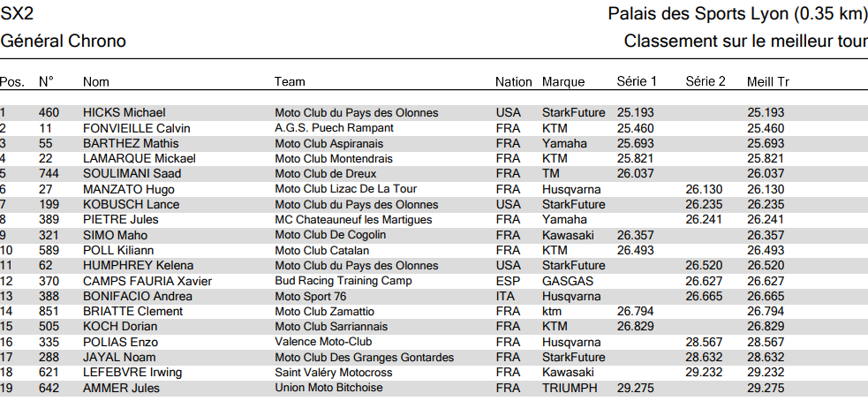The height and width of the screenshot is (401, 868).
Task: Click the Marque column header
Action: click(563, 82)
